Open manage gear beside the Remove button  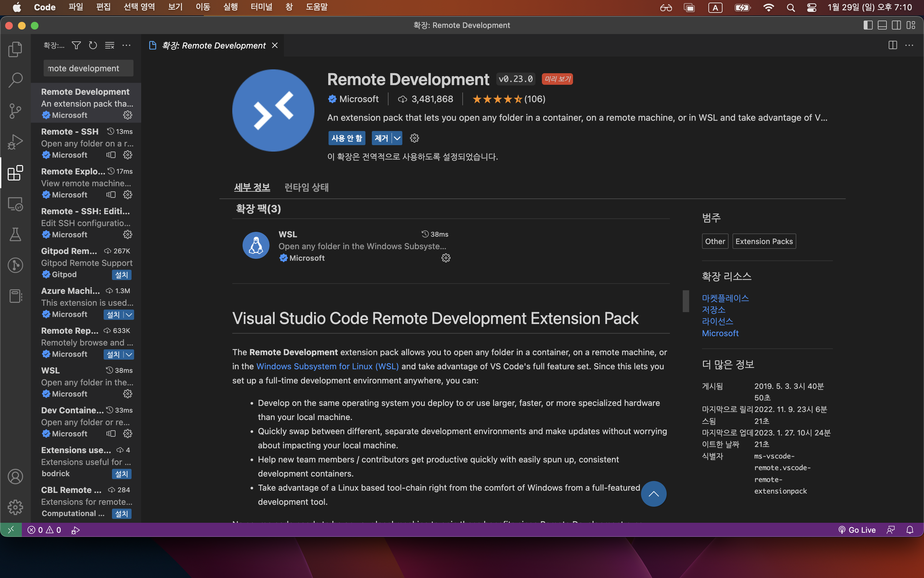pos(414,138)
